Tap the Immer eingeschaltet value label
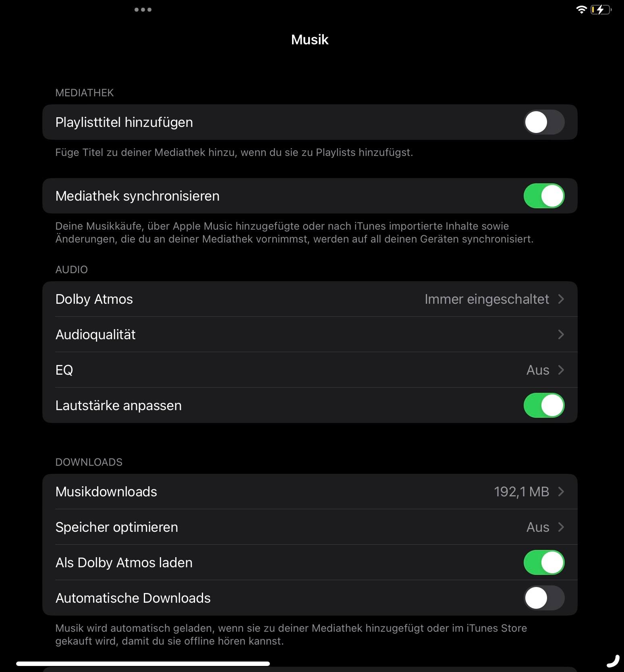Image resolution: width=624 pixels, height=672 pixels. pos(487,299)
